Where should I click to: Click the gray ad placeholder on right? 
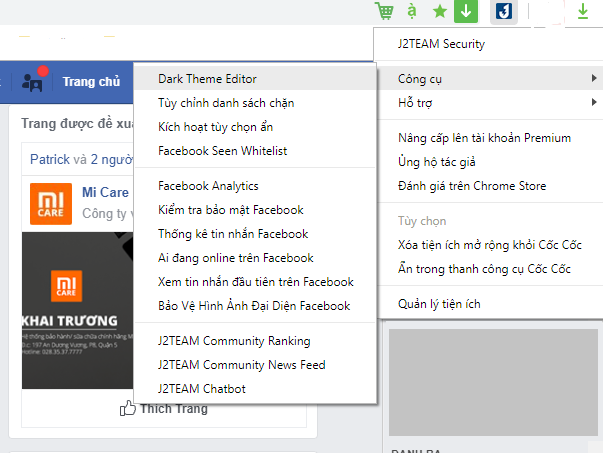click(493, 382)
